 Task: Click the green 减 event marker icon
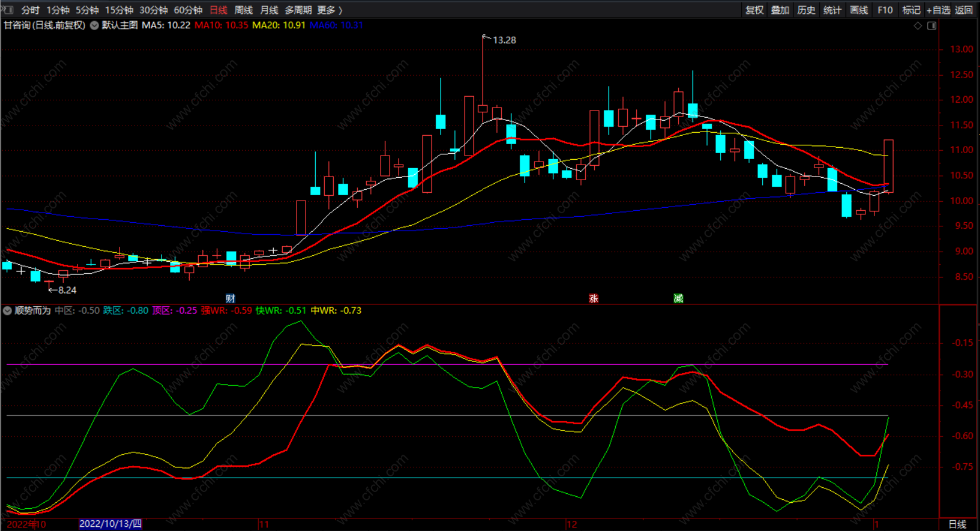pyautogui.click(x=678, y=299)
